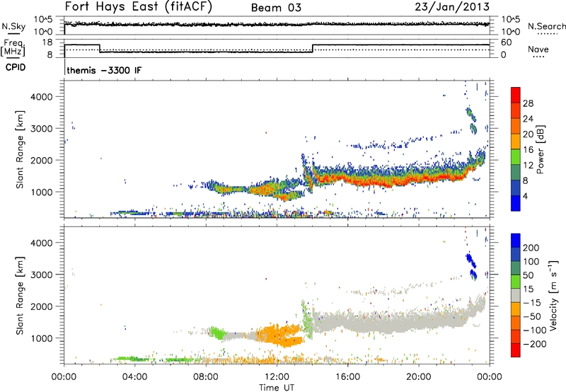
Task: Click the green velocity patch near 08:30
Action: coord(216,333)
